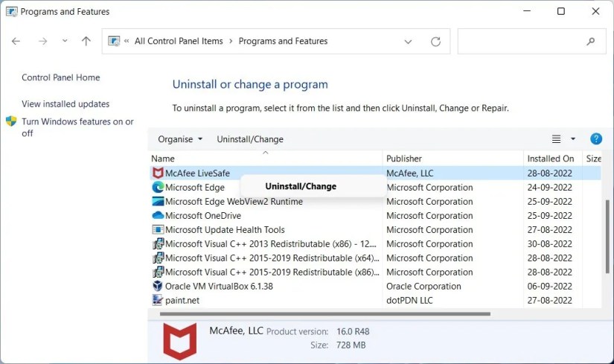The height and width of the screenshot is (364, 614).
Task: Click the dotPDN LLC publisher cell
Action: (409, 300)
